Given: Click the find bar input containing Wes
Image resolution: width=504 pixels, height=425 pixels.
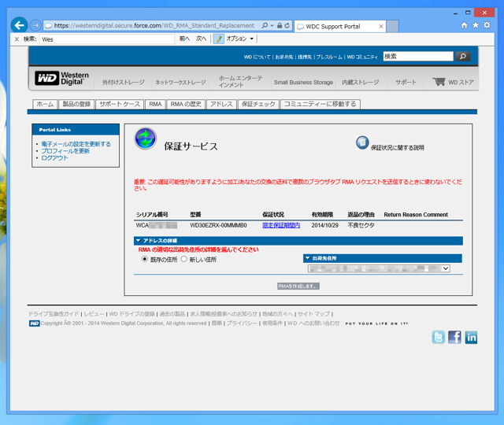Looking at the screenshot, I should click(107, 39).
